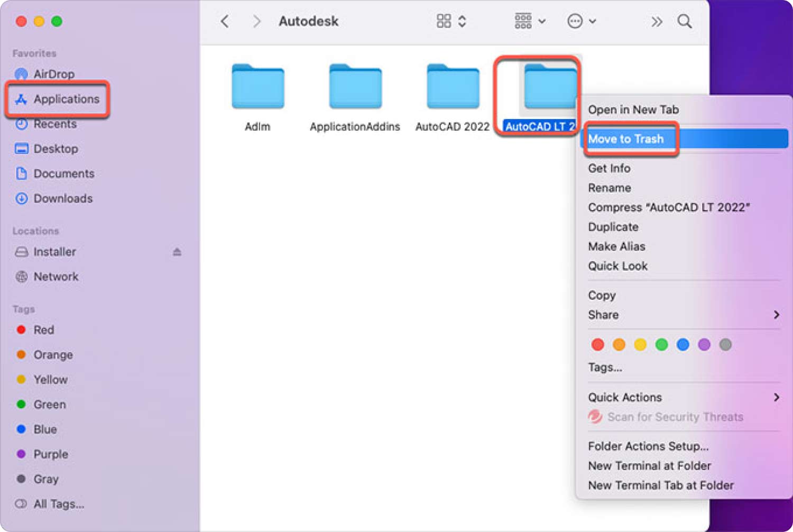Open Tags... in context menu
The height and width of the screenshot is (532, 793).
click(605, 368)
